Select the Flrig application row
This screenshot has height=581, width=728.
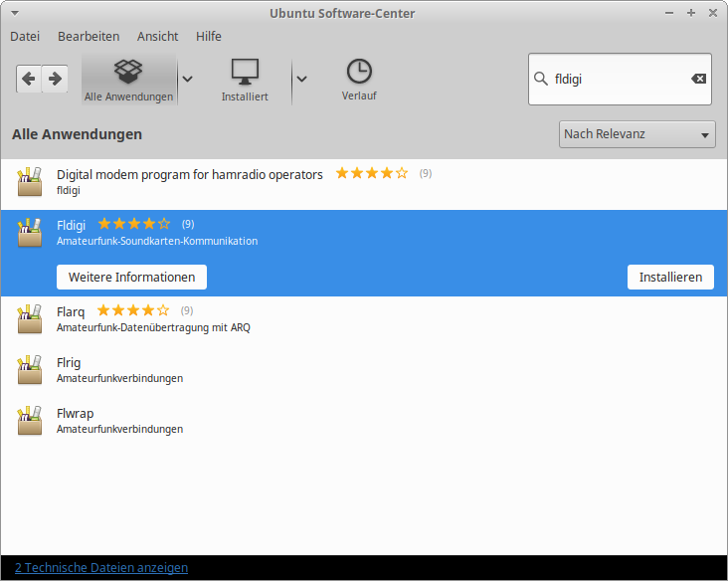click(364, 370)
